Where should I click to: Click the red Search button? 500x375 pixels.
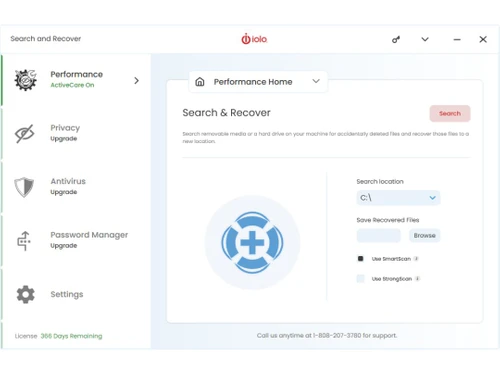[x=450, y=113]
